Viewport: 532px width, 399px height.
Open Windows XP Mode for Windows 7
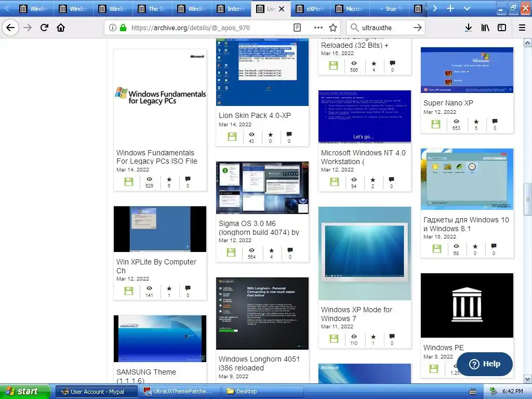pos(356,314)
